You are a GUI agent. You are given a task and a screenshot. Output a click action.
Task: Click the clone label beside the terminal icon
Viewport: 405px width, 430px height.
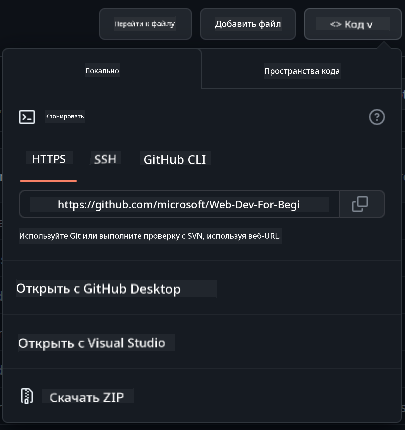(65, 116)
